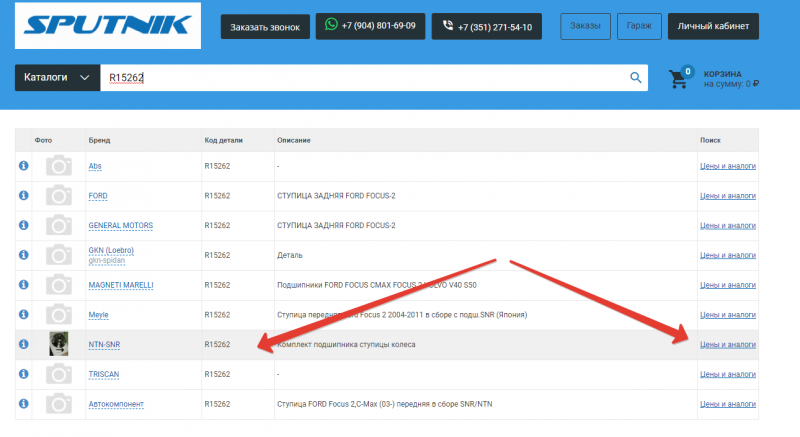Click the SPUTNIK logo
This screenshot has width=800, height=437.
(108, 25)
